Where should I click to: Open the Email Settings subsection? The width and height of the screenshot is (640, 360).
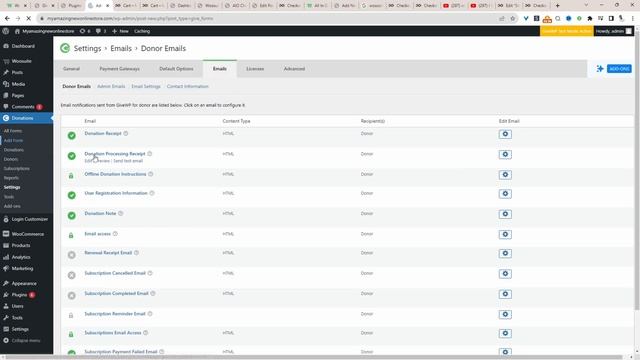[146, 87]
